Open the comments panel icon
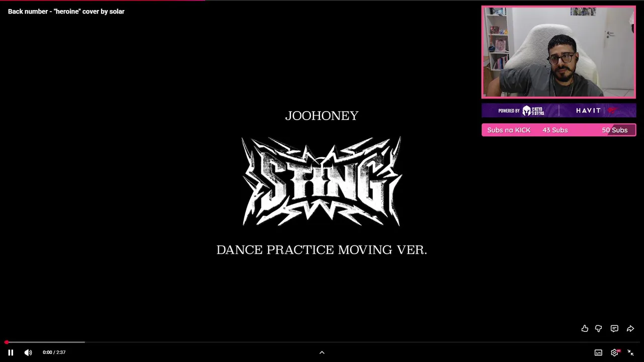This screenshot has width=644, height=362. tap(614, 328)
